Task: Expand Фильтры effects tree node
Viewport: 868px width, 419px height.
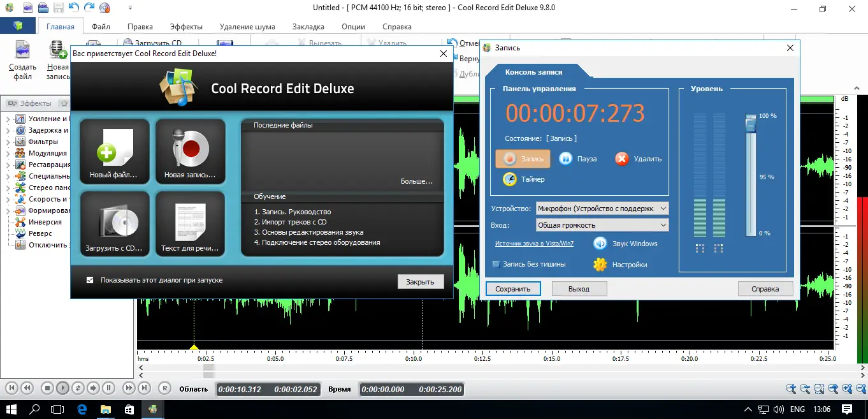Action: pos(9,142)
